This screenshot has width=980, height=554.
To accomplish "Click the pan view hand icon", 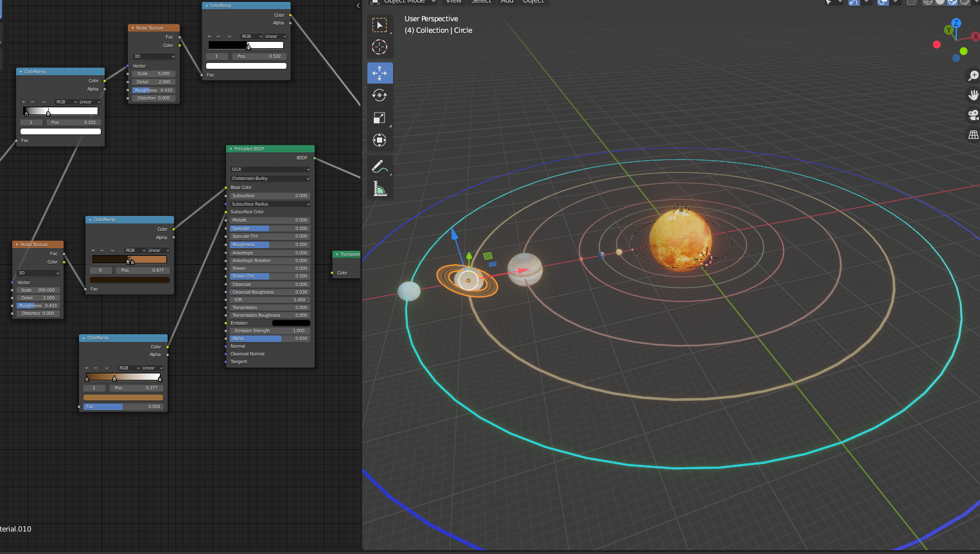I will tap(974, 95).
